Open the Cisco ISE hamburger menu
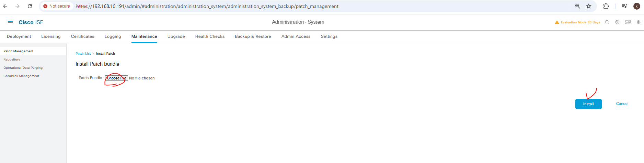644x163 pixels. (x=10, y=22)
